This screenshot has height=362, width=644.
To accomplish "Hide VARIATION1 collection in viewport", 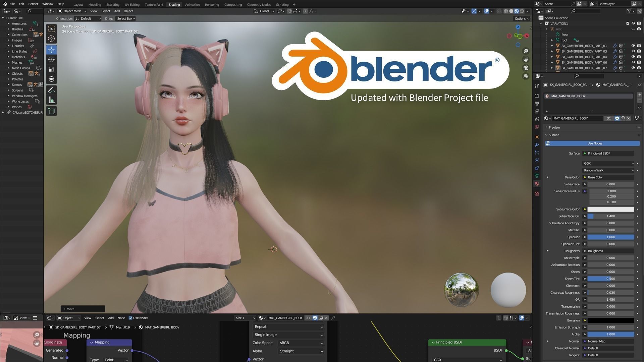I will 633,23.
